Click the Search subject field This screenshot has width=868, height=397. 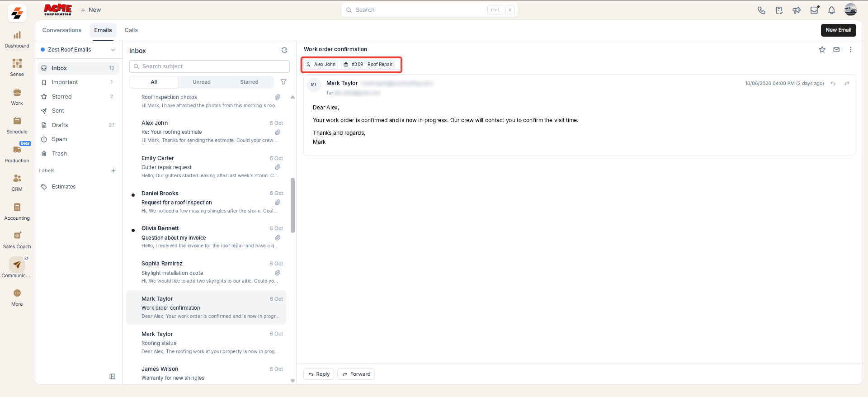[x=209, y=66]
